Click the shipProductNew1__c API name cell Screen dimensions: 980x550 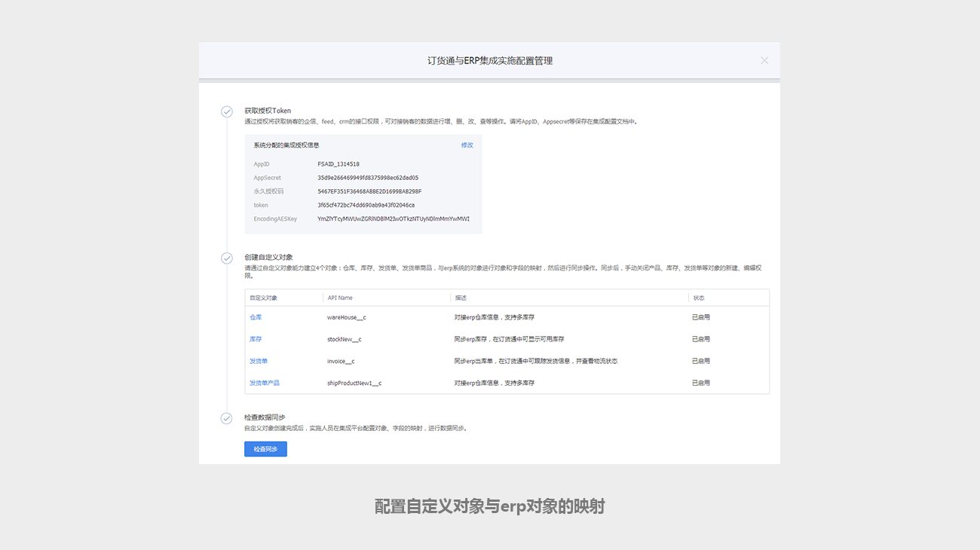click(x=354, y=383)
